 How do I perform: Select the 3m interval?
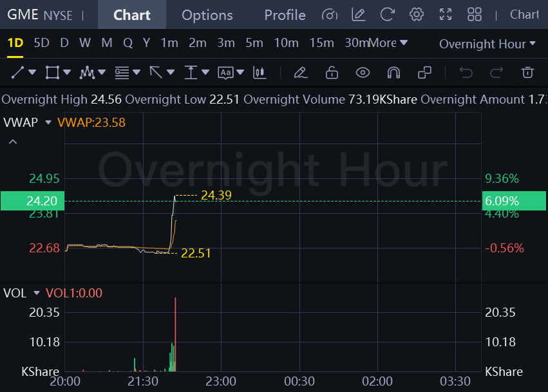click(226, 43)
